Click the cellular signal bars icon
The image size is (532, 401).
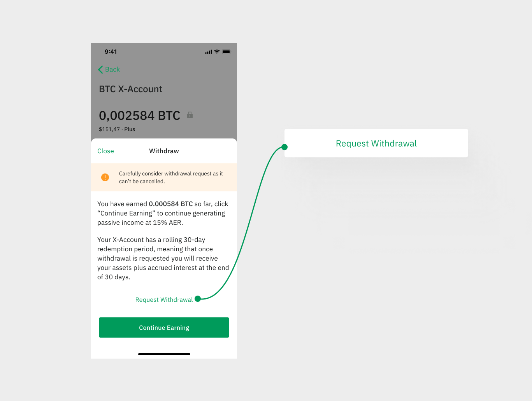point(209,52)
